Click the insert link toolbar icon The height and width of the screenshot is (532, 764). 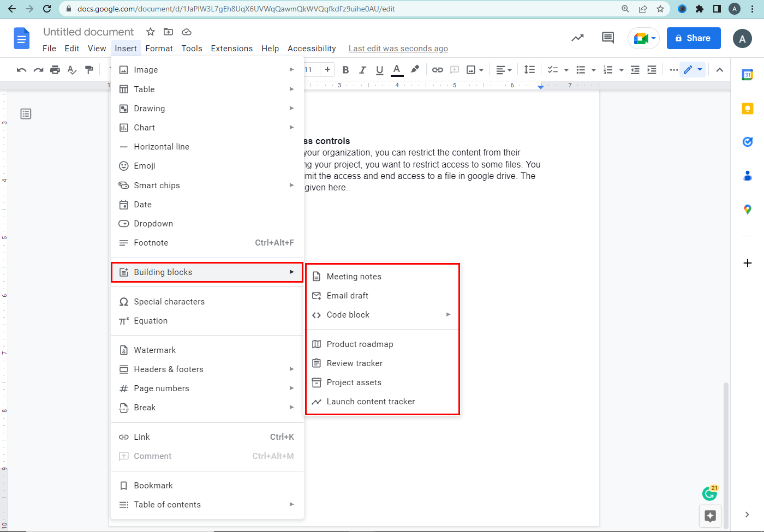437,70
